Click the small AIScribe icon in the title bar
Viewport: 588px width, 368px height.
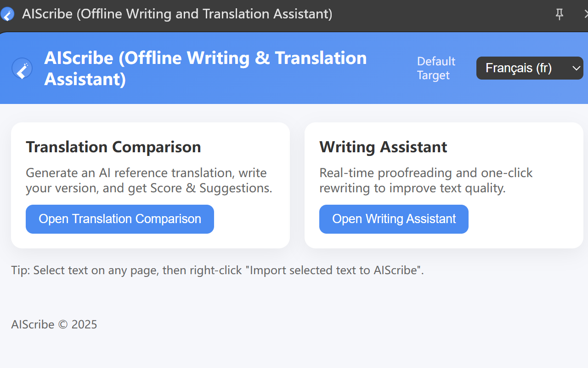coord(7,14)
